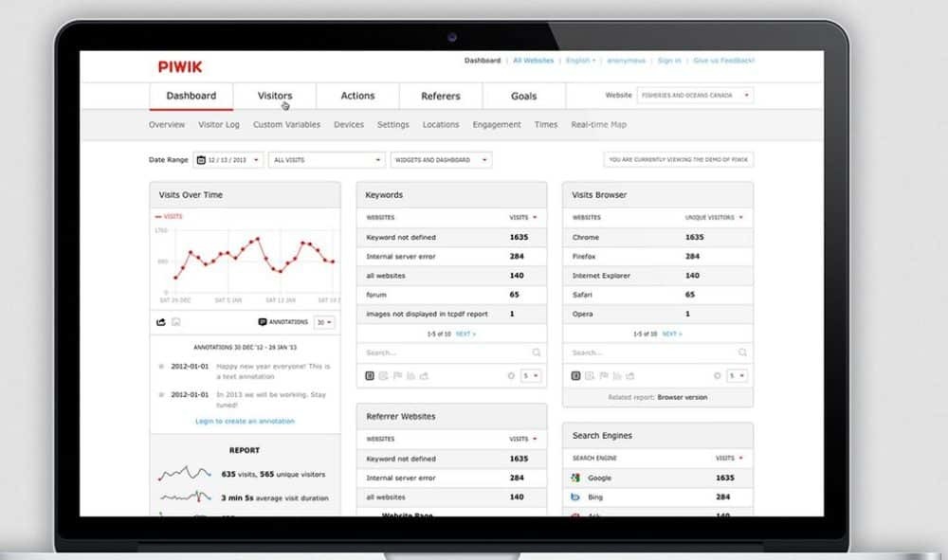The image size is (948, 560).
Task: Click the flag icon in Visits Browser footer
Action: coord(602,375)
